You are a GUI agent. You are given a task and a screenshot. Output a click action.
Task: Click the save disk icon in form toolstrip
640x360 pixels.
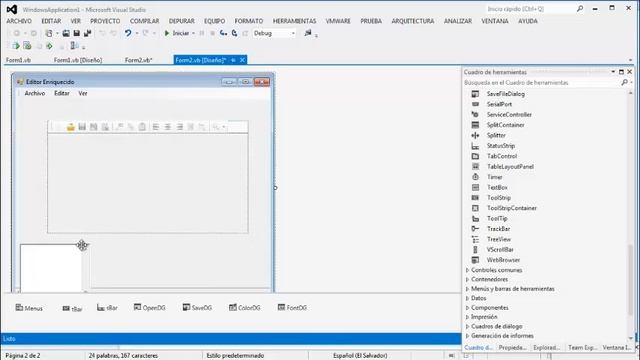pos(82,127)
